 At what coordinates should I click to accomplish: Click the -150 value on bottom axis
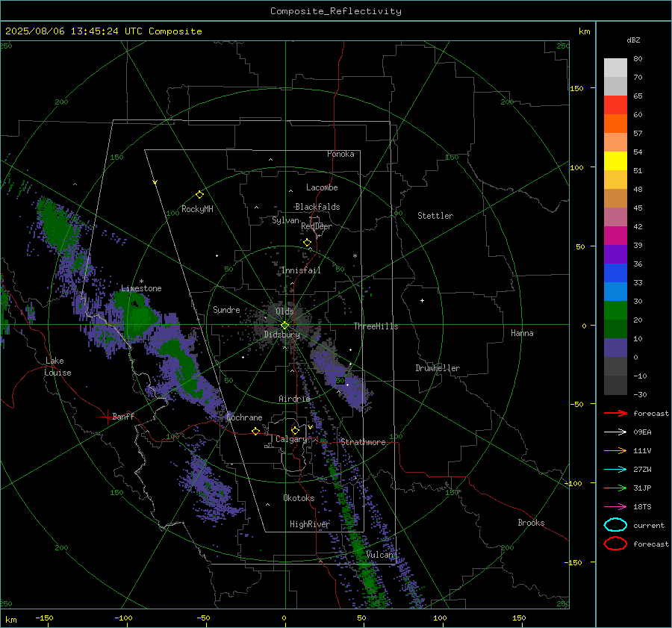[x=44, y=618]
